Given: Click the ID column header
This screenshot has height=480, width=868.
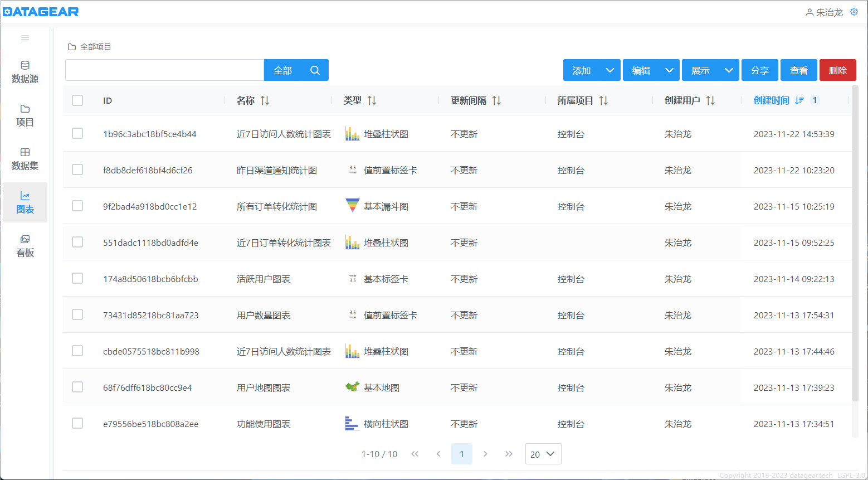Looking at the screenshot, I should pos(108,100).
